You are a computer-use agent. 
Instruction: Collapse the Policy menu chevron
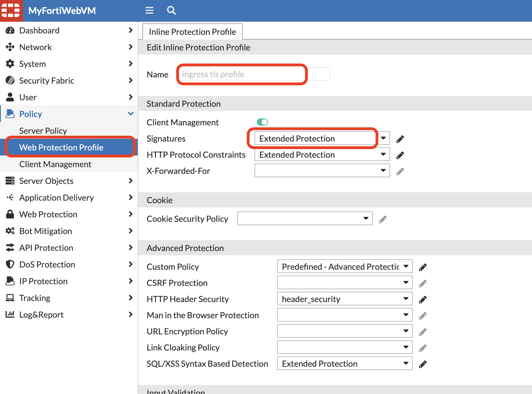(131, 114)
